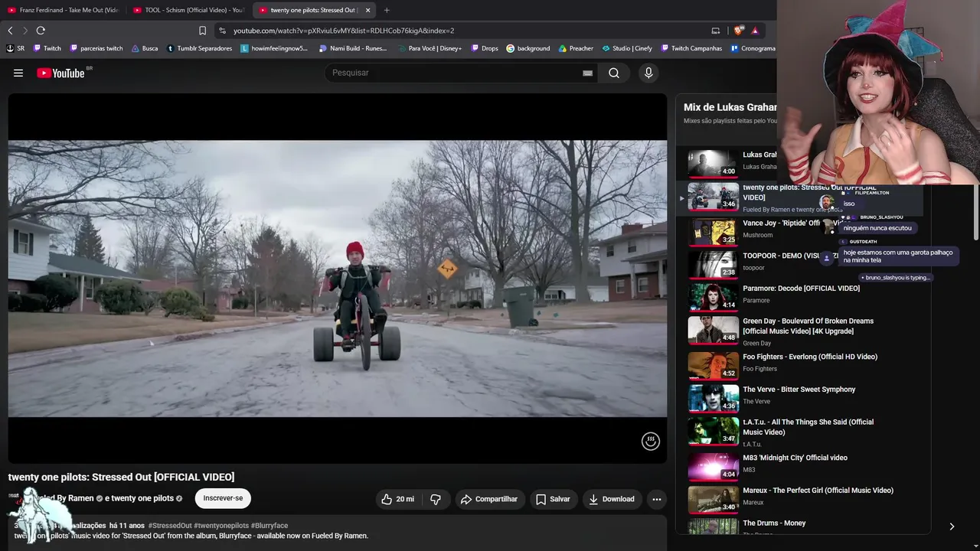Click the video title Stressed Out [OFFICIAL VIDEO]

121,477
